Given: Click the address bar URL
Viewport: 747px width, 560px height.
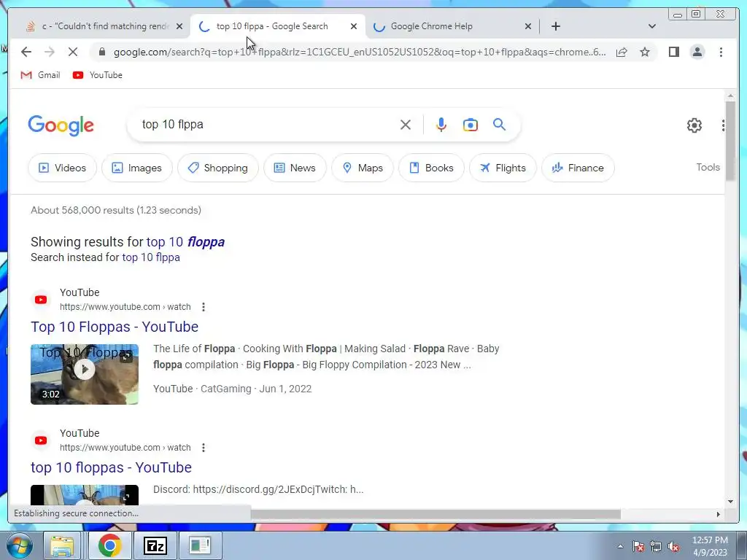Looking at the screenshot, I should tap(360, 52).
